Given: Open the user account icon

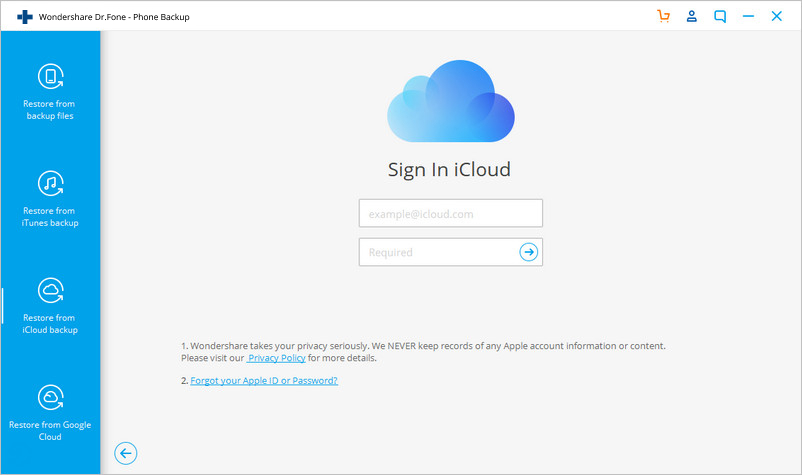Looking at the screenshot, I should click(692, 16).
